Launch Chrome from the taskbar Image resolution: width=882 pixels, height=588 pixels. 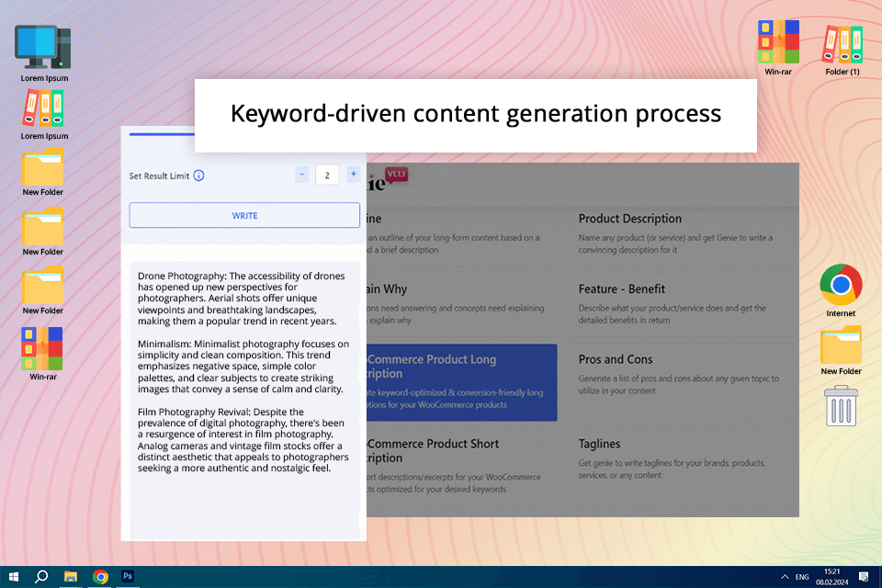tap(101, 577)
